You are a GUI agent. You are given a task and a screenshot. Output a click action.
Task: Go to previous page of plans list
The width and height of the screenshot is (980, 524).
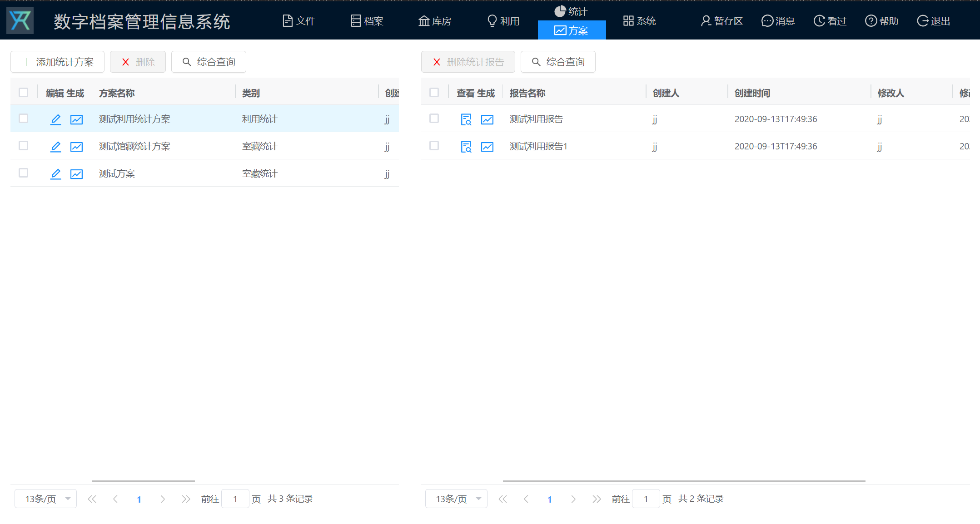click(115, 499)
